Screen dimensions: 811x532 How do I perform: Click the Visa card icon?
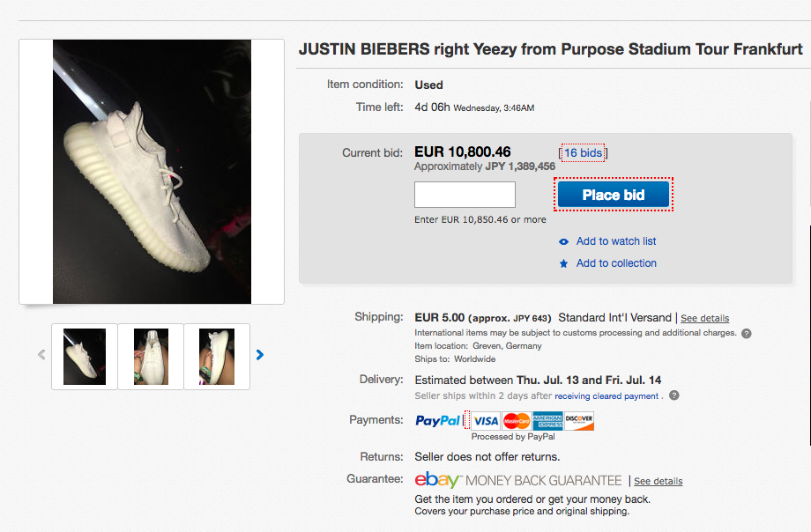[x=486, y=421]
